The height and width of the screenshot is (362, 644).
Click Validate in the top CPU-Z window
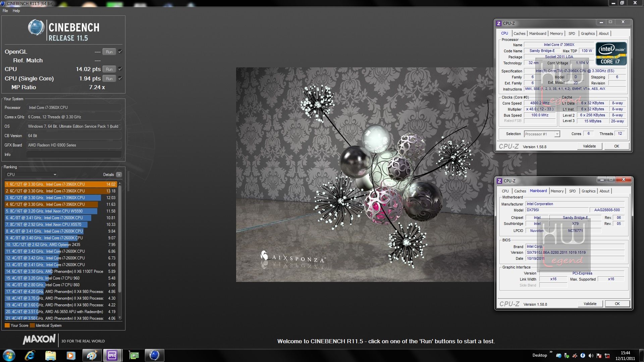pyautogui.click(x=589, y=146)
